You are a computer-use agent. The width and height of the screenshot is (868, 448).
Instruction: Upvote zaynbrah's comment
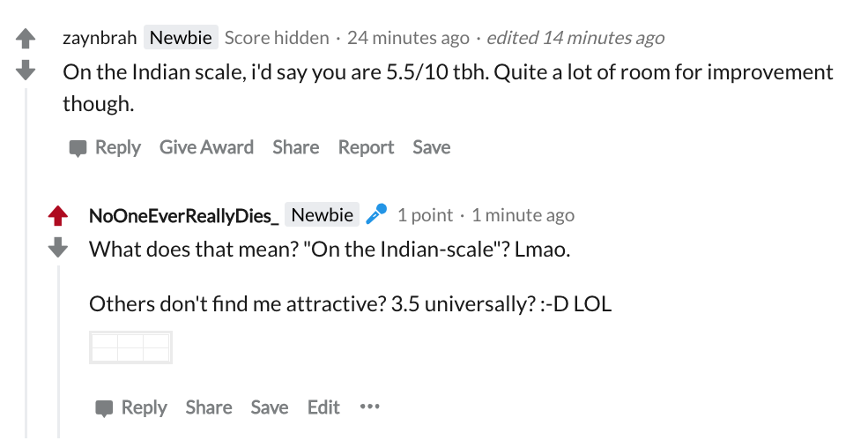(x=26, y=39)
